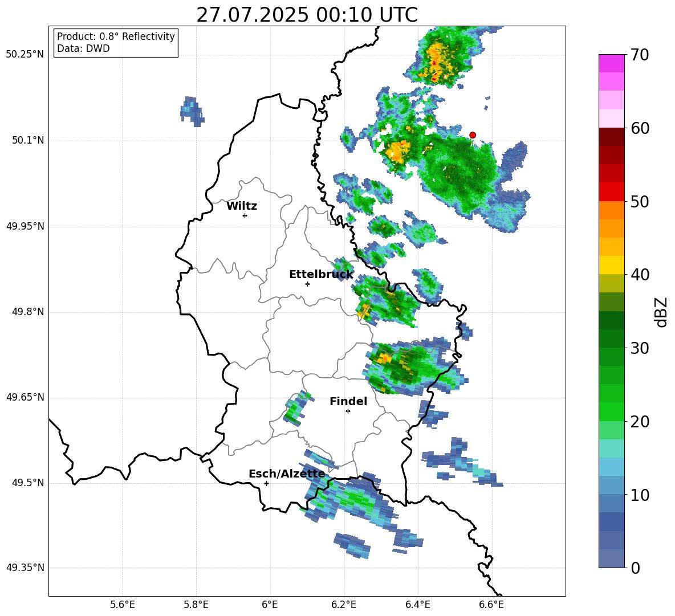Click the 50.25°N latitude label
This screenshot has width=675, height=616.
[x=25, y=55]
